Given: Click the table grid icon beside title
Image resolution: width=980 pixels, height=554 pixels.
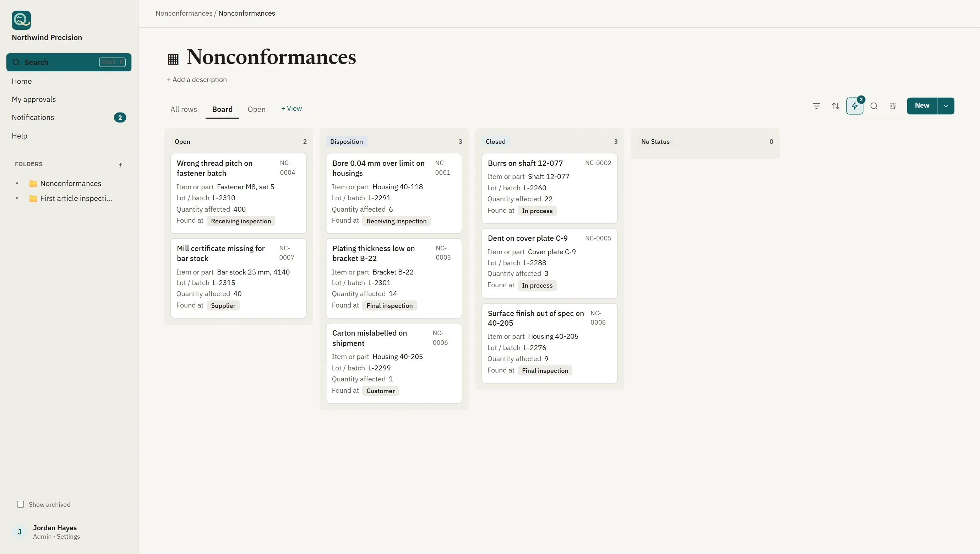Looking at the screenshot, I should [173, 59].
